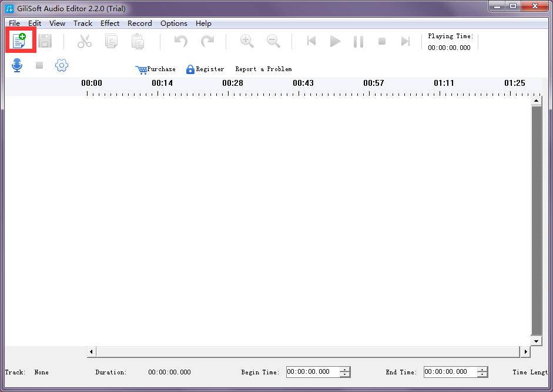Open the Effect menu
553x392 pixels.
110,24
